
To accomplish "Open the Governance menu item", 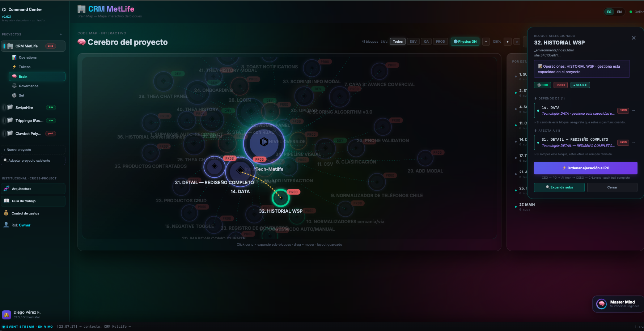I will click(x=37, y=86).
